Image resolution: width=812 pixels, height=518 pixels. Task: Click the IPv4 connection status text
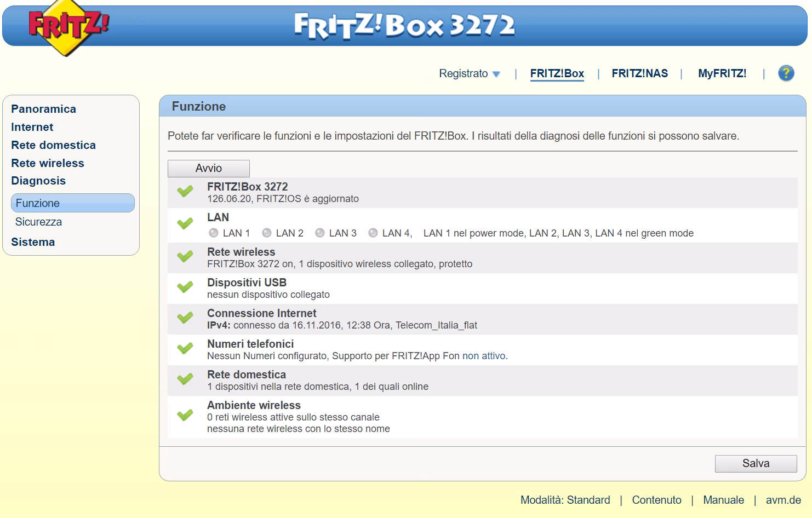click(x=342, y=325)
